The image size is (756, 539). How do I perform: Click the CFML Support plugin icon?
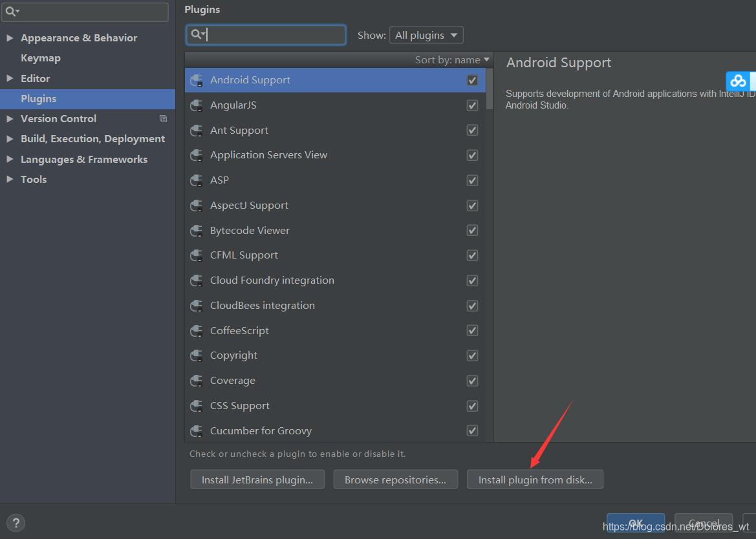pyautogui.click(x=196, y=255)
